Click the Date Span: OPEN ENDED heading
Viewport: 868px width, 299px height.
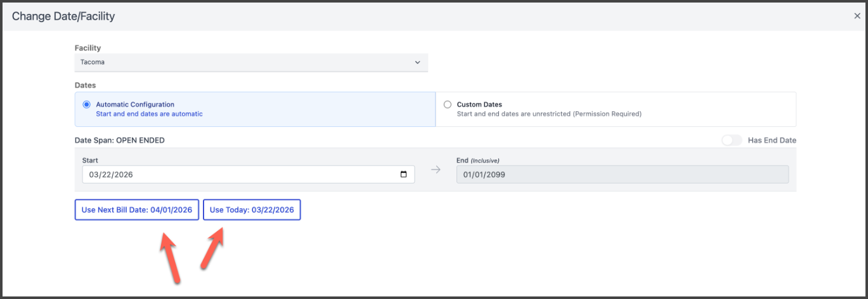[119, 140]
